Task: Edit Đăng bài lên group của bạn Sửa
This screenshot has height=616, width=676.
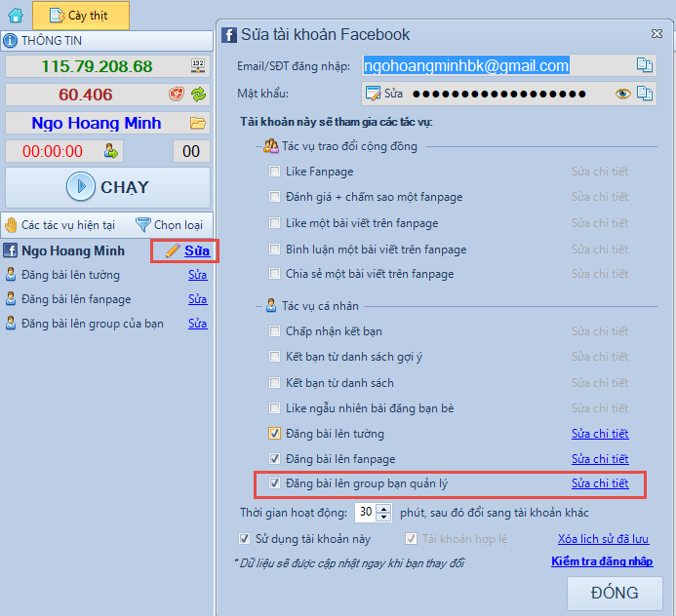Action: click(x=197, y=324)
